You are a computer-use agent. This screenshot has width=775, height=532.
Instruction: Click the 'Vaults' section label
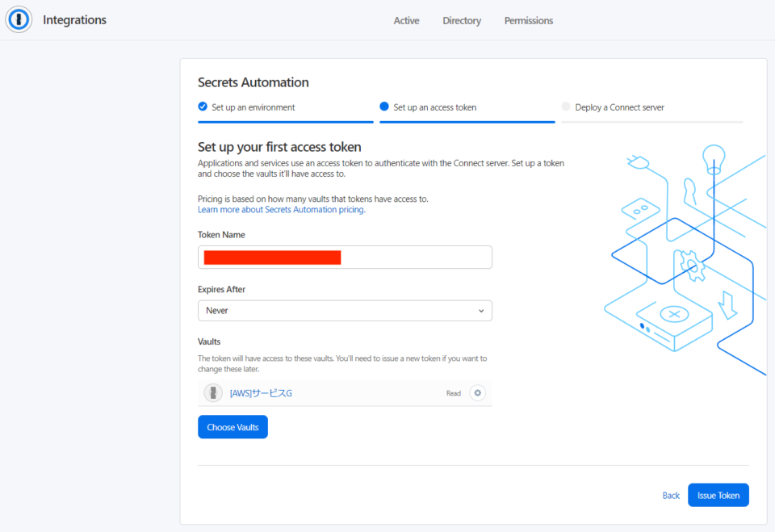[x=209, y=341]
